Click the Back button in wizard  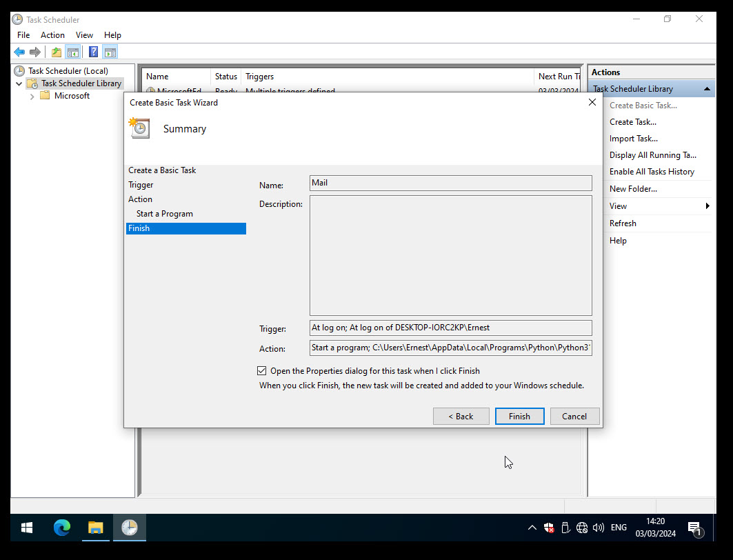click(461, 416)
